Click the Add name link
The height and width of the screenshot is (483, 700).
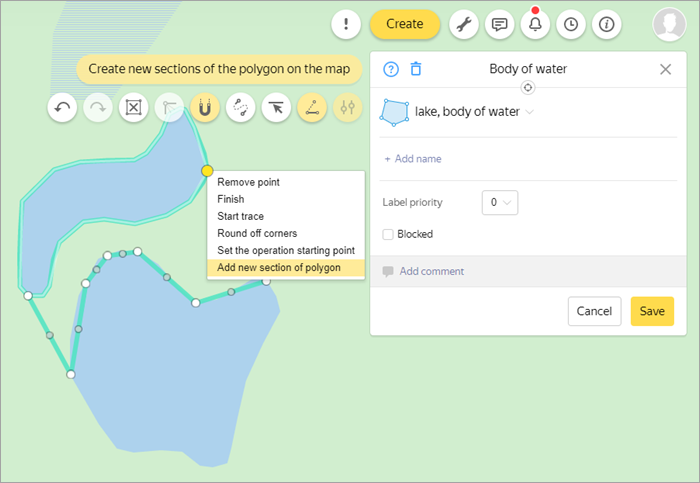pyautogui.click(x=412, y=158)
